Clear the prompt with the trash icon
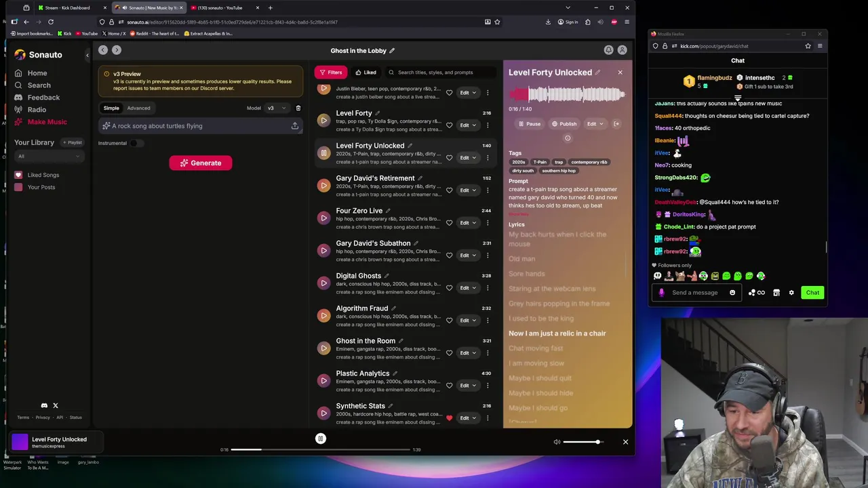 tap(298, 108)
